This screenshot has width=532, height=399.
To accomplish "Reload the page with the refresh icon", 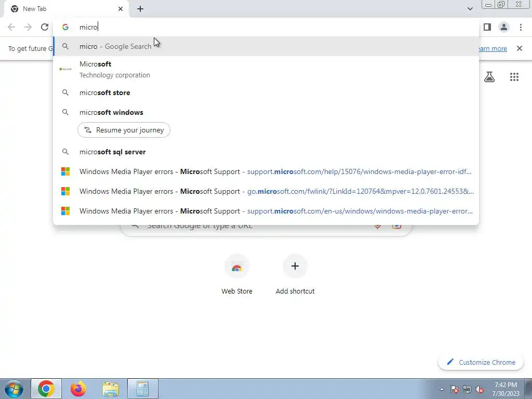I will 45,27.
